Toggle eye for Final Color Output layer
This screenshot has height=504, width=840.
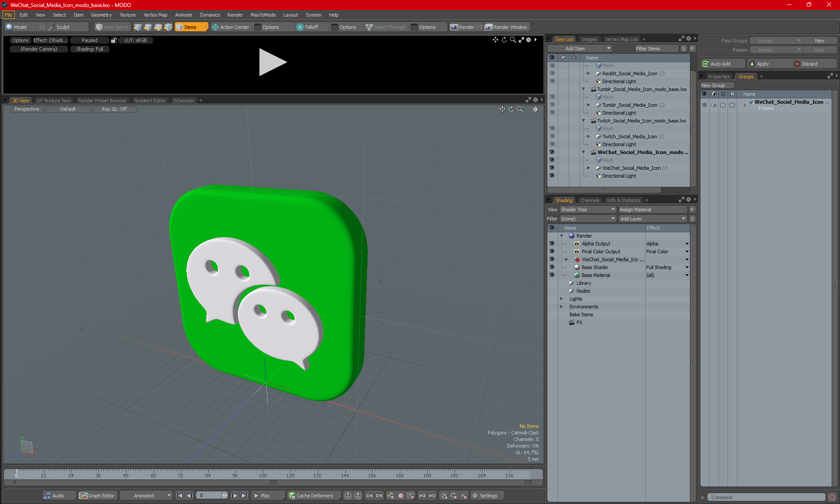coord(552,252)
